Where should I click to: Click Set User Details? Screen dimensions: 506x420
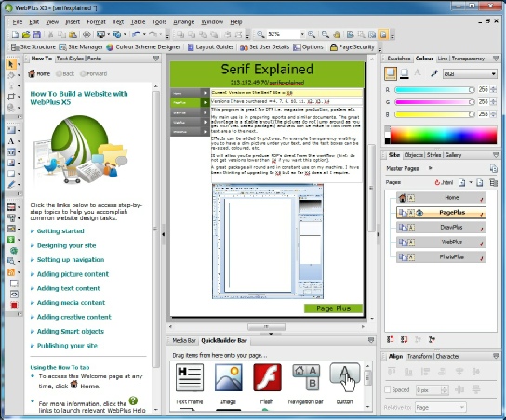click(x=264, y=47)
